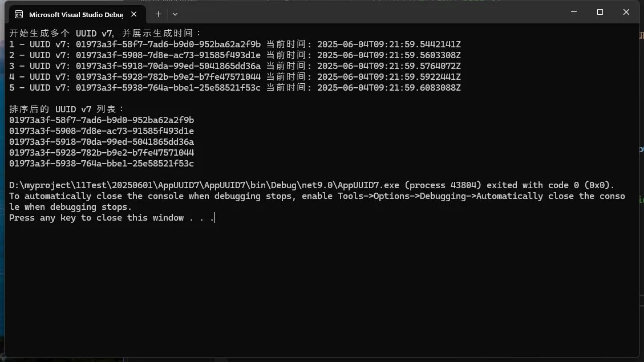Image resolution: width=644 pixels, height=362 pixels.
Task: Maximize the debug console window
Action: (600, 12)
